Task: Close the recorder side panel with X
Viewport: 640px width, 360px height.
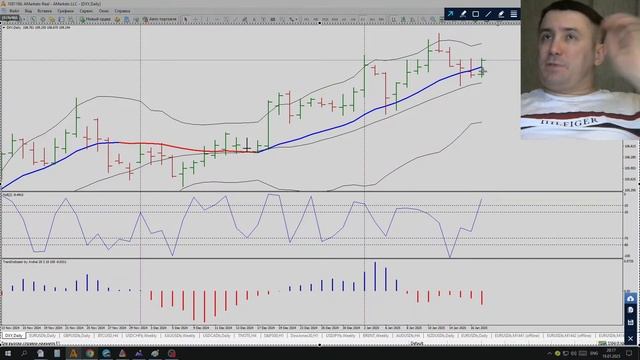Action: pos(630,339)
